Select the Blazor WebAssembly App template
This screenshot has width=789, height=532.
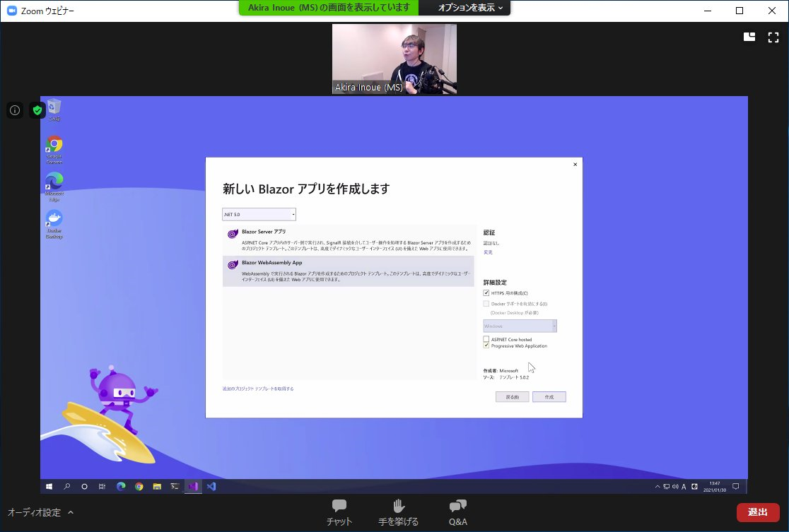pos(349,271)
